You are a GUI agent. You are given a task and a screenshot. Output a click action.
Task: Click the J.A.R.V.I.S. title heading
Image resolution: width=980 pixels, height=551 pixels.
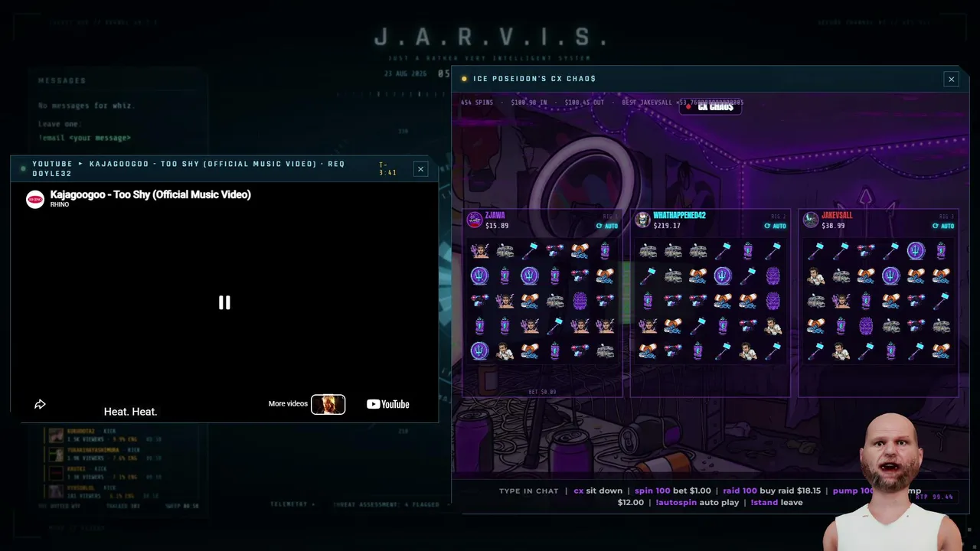tap(491, 37)
